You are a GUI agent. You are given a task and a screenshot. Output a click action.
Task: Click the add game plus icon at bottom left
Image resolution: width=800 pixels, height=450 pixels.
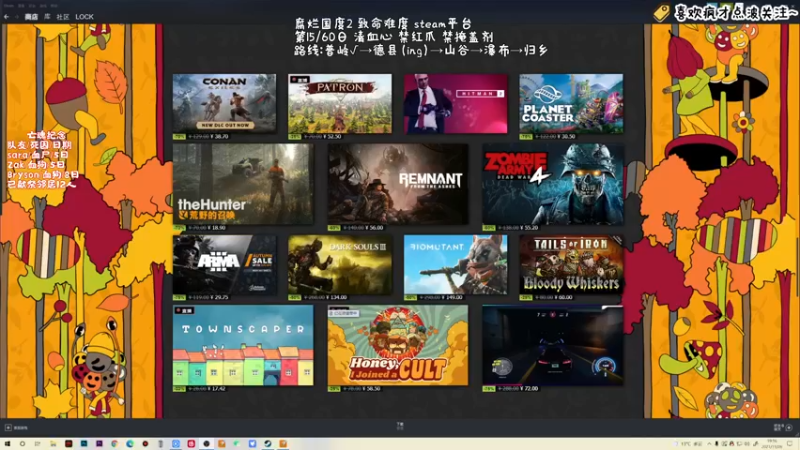click(x=8, y=428)
